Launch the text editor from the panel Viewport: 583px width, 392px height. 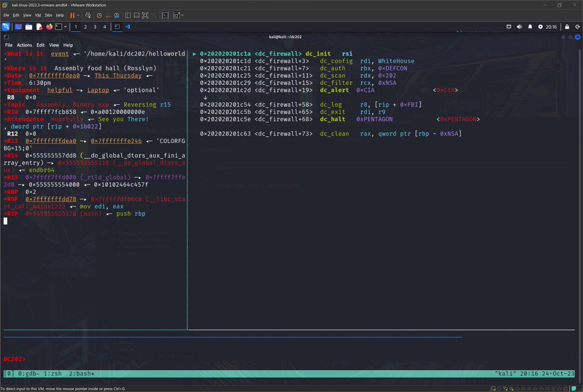coord(39,27)
